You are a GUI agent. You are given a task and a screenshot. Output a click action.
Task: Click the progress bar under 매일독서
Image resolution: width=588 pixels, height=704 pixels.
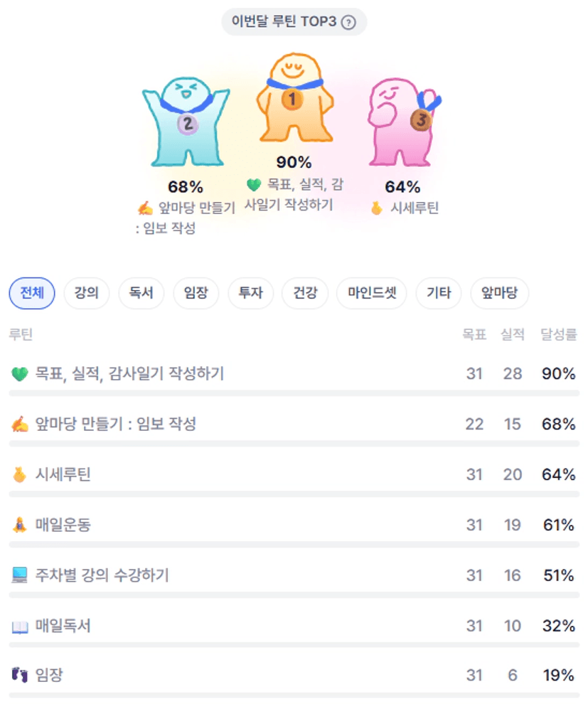pos(294,645)
